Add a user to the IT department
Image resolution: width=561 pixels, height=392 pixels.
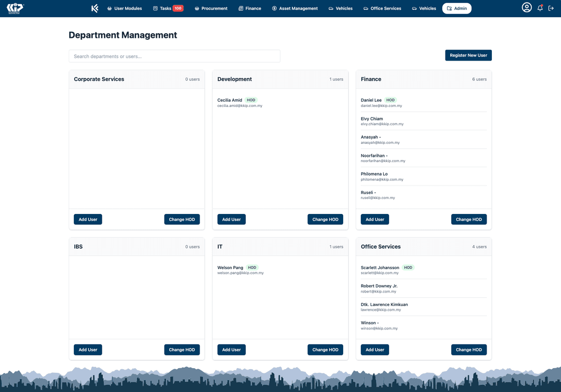point(231,349)
